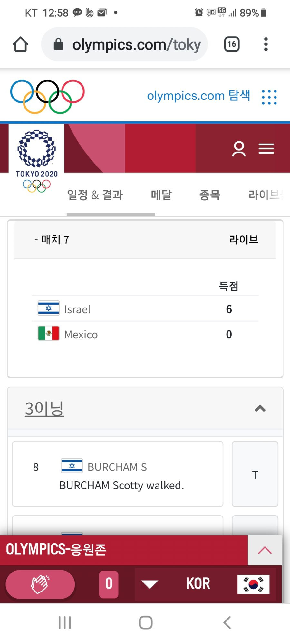This screenshot has width=290, height=644.
Task: Open the BURCHAM S walked play entry
Action: click(x=118, y=474)
